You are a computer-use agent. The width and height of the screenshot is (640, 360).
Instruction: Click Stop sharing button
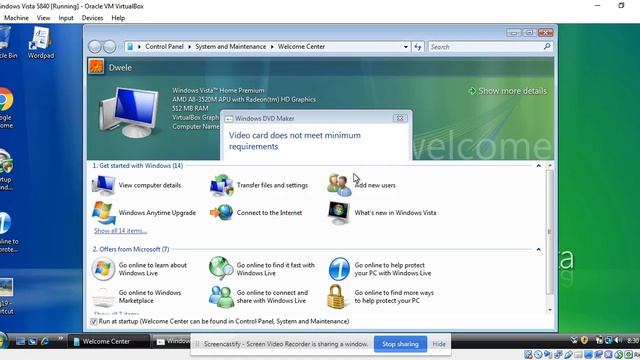400,344
